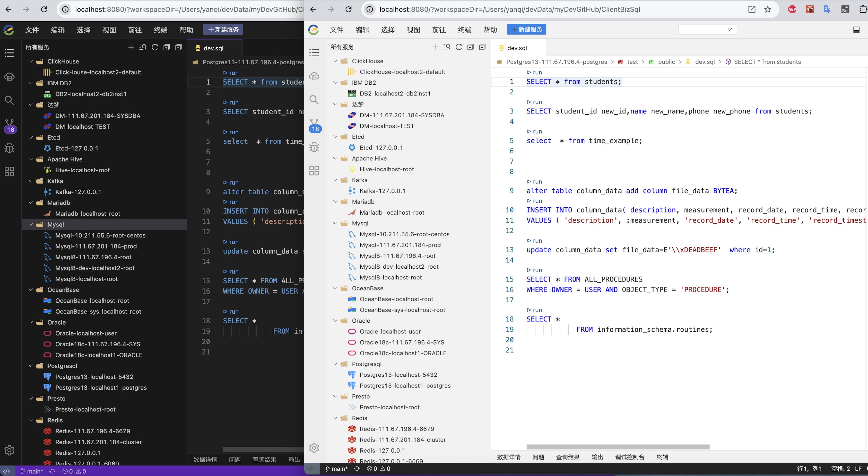The image size is (868, 476).
Task: Click collapse all icon in light services panel
Action: (482, 47)
